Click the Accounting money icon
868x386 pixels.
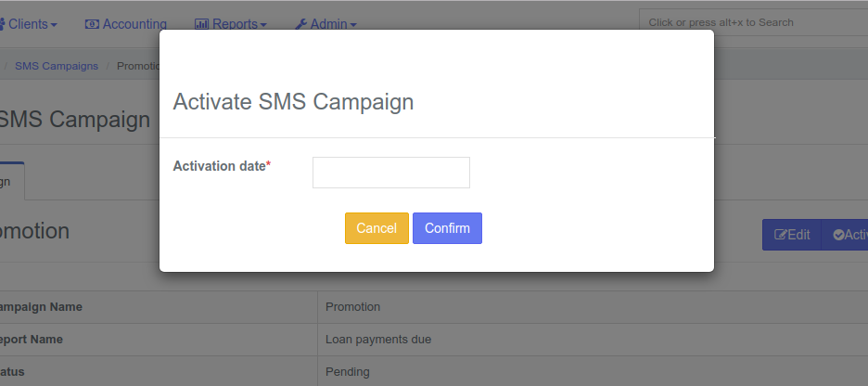point(92,24)
